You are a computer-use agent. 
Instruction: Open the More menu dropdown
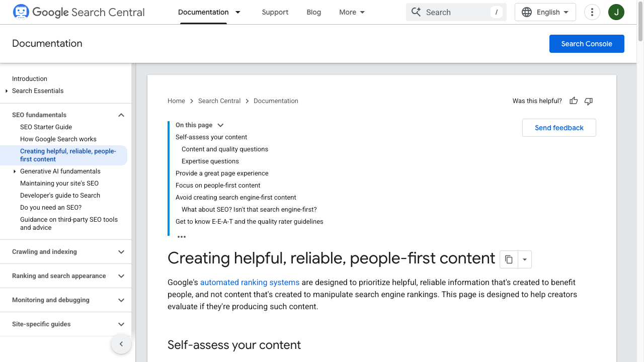tap(352, 12)
